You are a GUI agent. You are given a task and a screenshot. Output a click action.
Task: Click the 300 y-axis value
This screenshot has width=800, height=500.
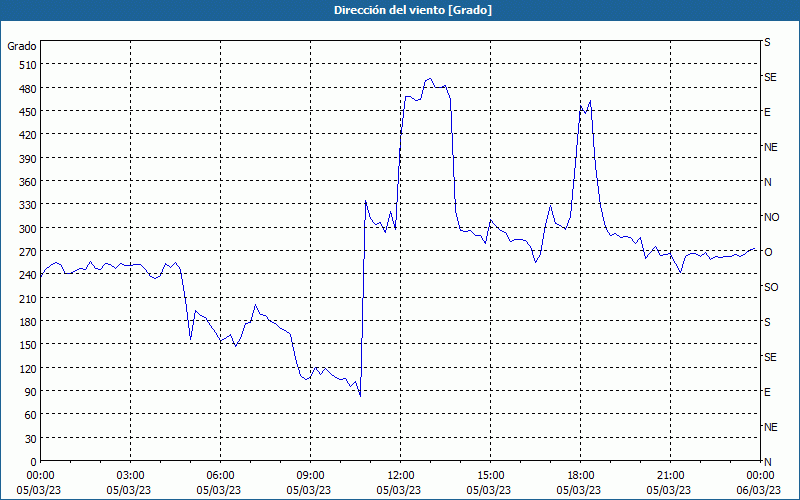(28, 229)
